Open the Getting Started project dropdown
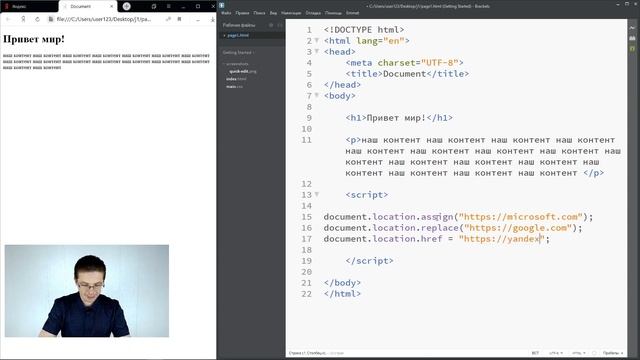 (x=238, y=53)
